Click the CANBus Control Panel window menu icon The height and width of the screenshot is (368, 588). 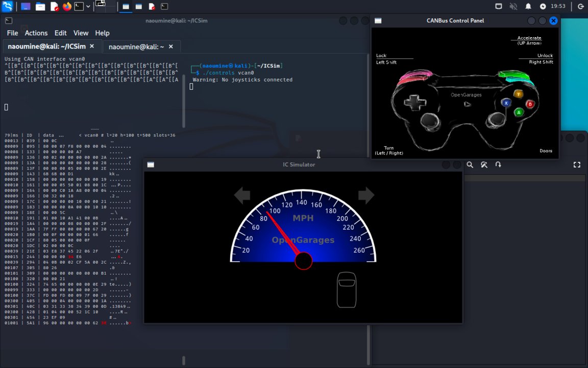[378, 20]
